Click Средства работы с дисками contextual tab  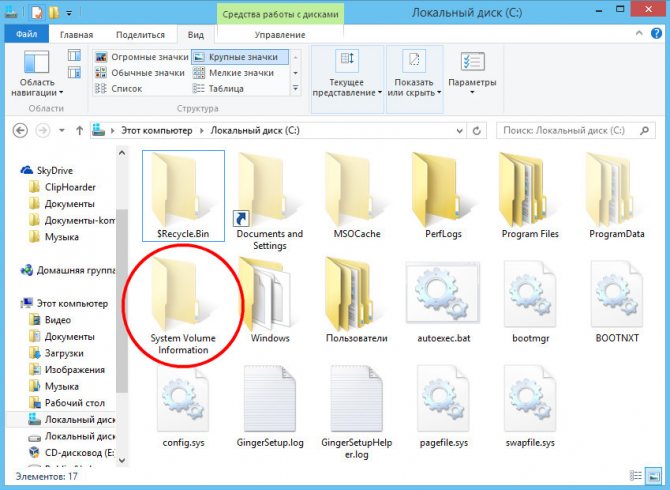pyautogui.click(x=280, y=14)
